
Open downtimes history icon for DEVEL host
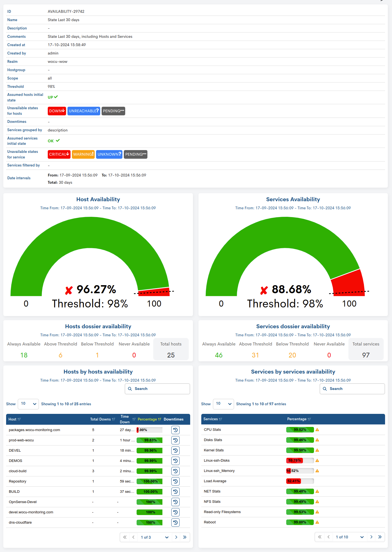[175, 451]
